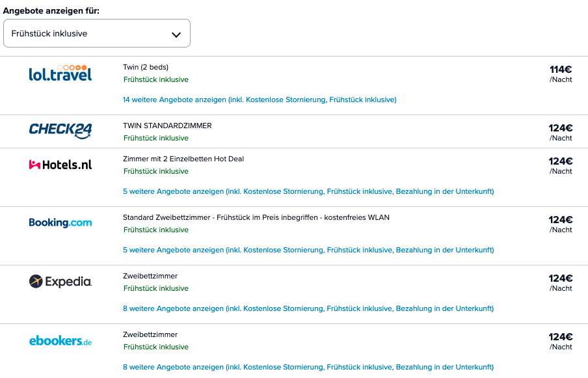Select the Twin (2 beds) offer
This screenshot has height=378, width=588.
tap(146, 67)
